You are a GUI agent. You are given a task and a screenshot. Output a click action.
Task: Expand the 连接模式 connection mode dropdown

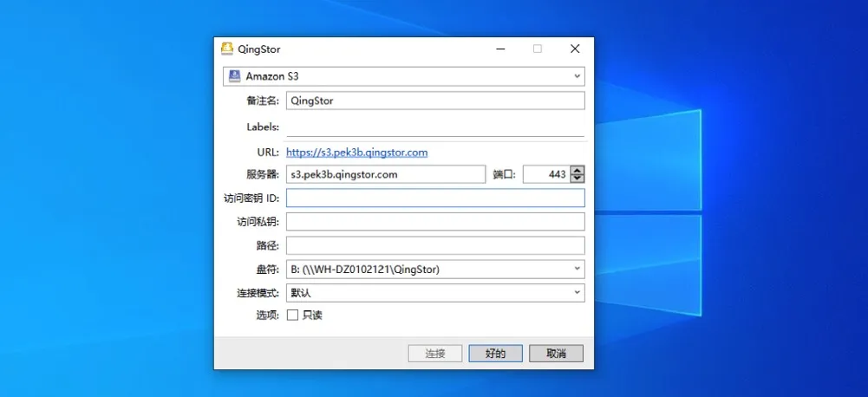click(578, 293)
